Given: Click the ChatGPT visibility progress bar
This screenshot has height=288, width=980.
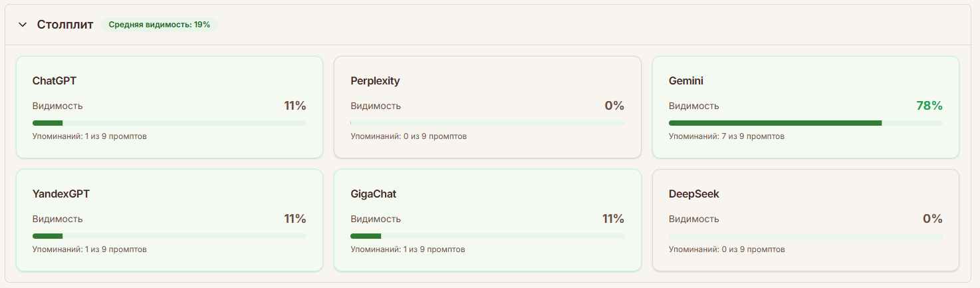Looking at the screenshot, I should [169, 123].
